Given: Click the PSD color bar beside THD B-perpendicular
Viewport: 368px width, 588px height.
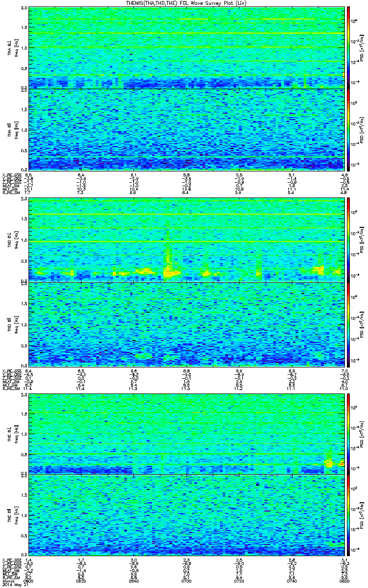Looking at the screenshot, I should coord(349,241).
